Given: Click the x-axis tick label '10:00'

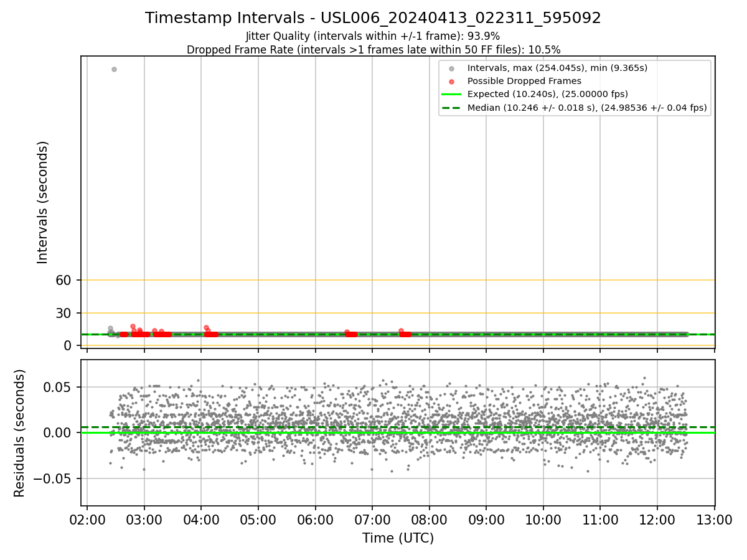Looking at the screenshot, I should point(543,520).
